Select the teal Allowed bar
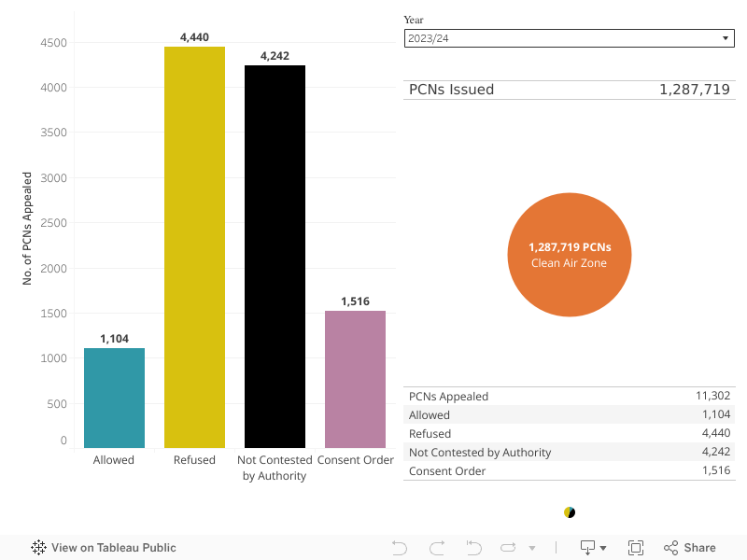The image size is (747, 560). (114, 398)
